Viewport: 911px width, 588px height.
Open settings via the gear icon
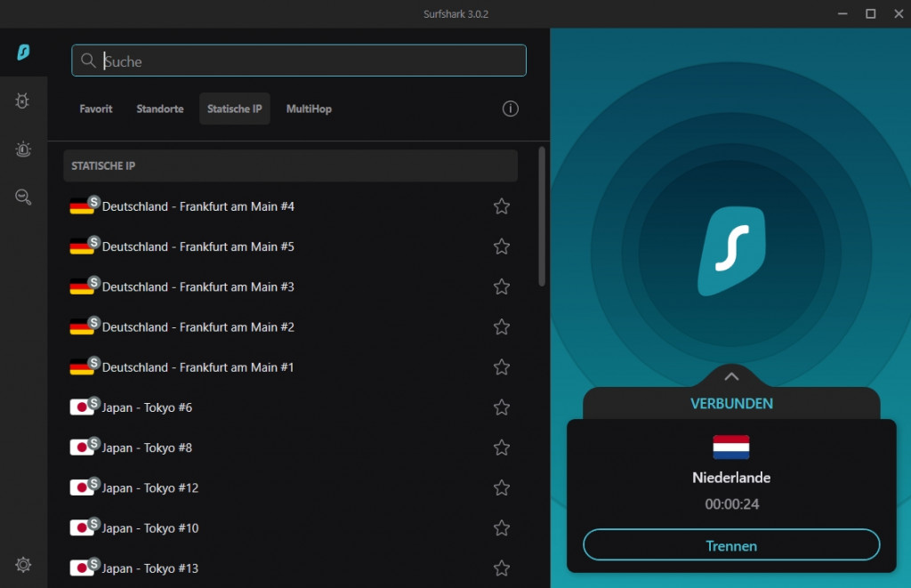23,565
